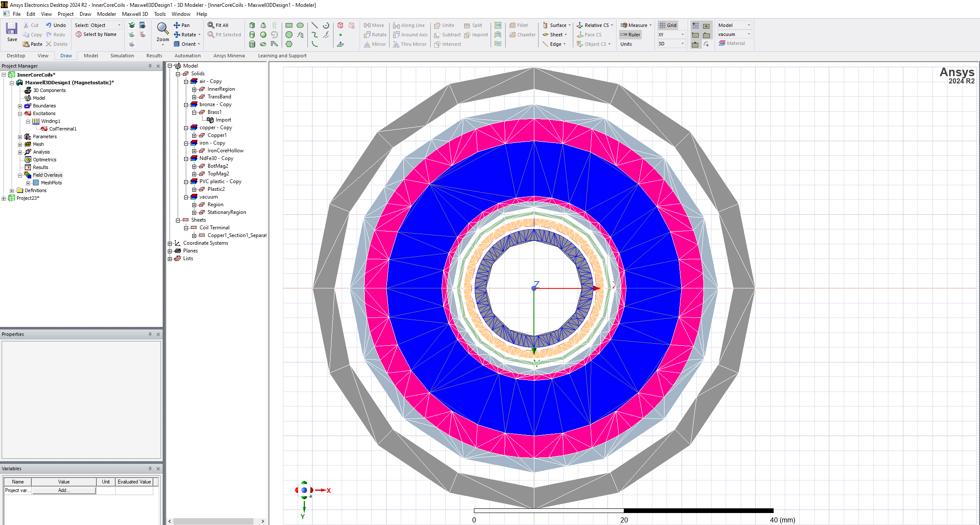This screenshot has height=525, width=980.
Task: Click the Save icon in ribbon
Action: 12,29
